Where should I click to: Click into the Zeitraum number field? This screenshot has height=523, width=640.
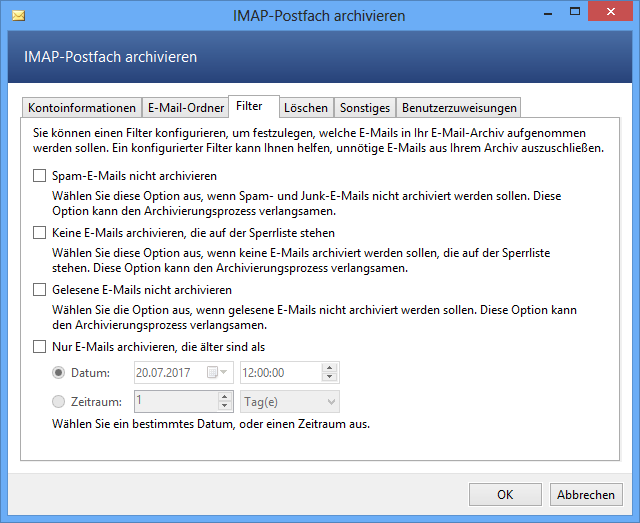point(174,401)
